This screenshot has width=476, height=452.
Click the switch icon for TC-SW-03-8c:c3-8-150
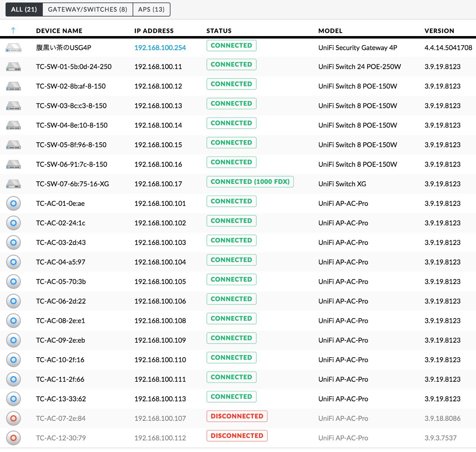click(x=13, y=106)
